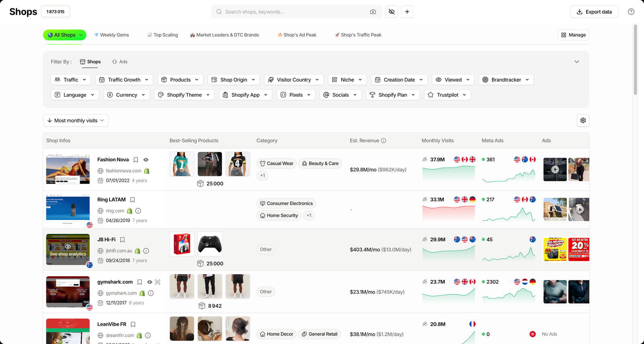Toggle the crossed-eye hide viewed shops button
Image resolution: width=644 pixels, height=344 pixels.
coord(392,12)
